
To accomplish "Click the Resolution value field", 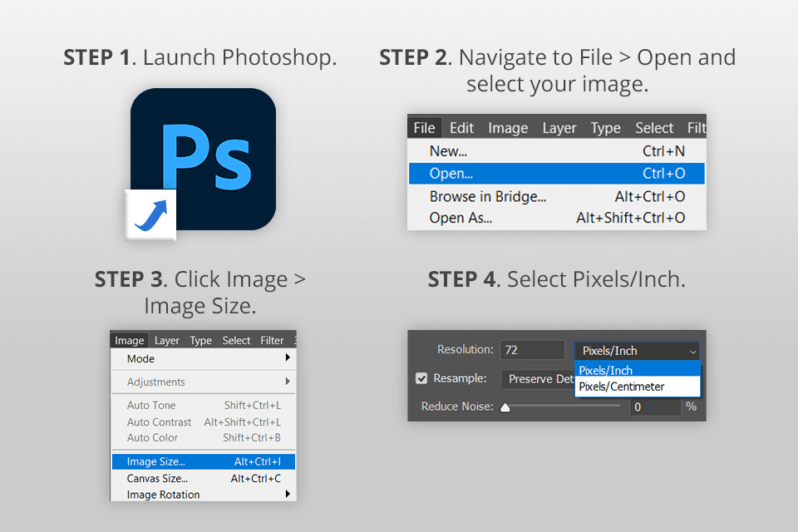I will click(532, 350).
